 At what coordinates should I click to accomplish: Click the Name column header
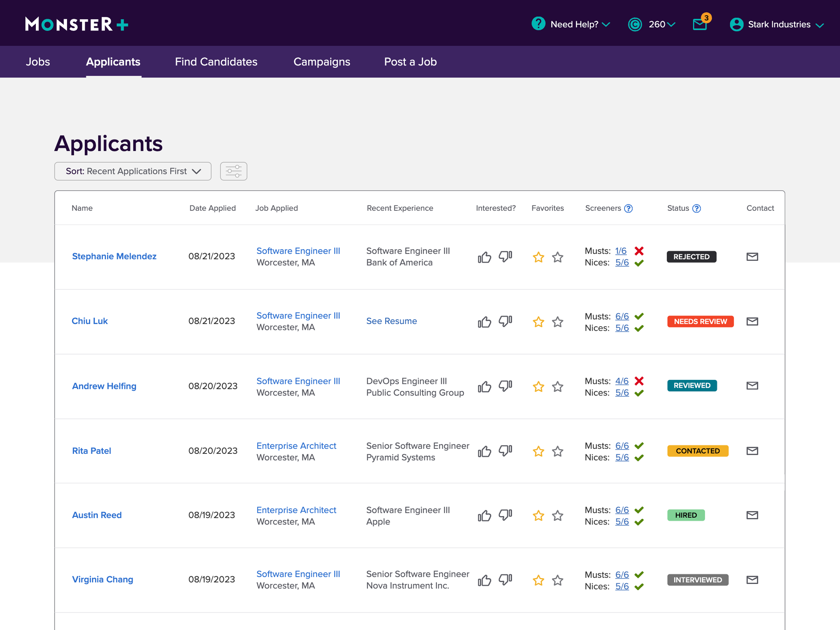[82, 208]
